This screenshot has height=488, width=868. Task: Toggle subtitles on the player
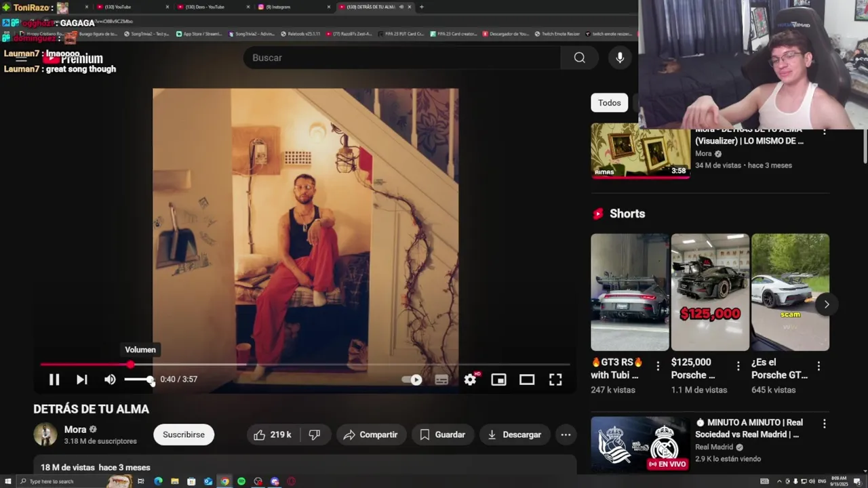point(441,380)
